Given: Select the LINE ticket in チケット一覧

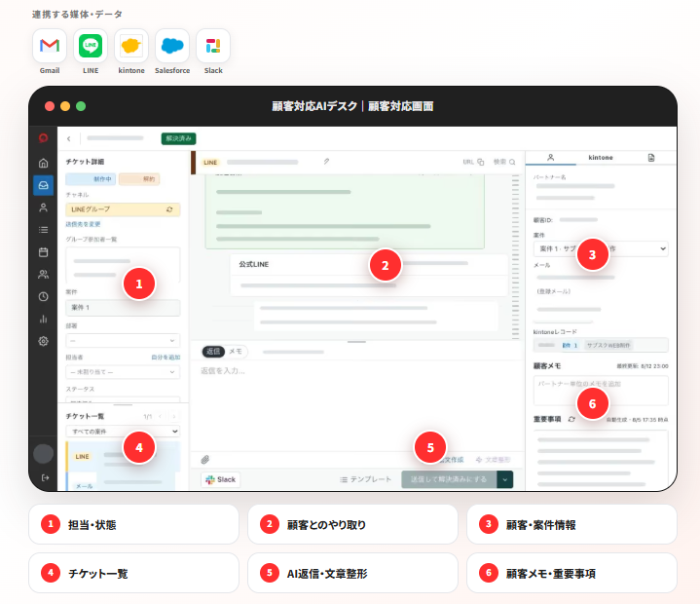Looking at the screenshot, I should (123, 457).
